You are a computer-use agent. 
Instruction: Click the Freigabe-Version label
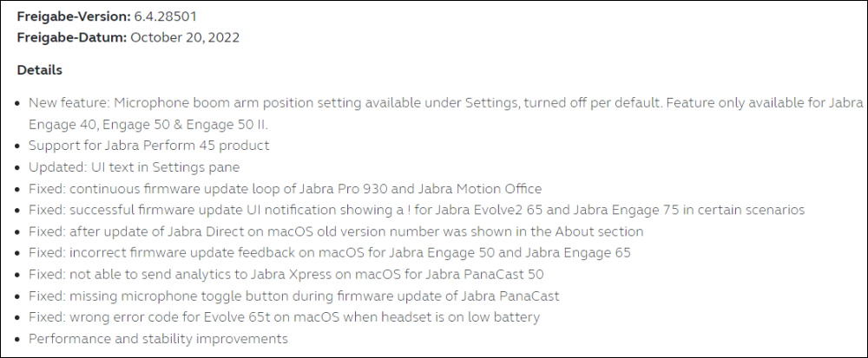pyautogui.click(x=74, y=16)
